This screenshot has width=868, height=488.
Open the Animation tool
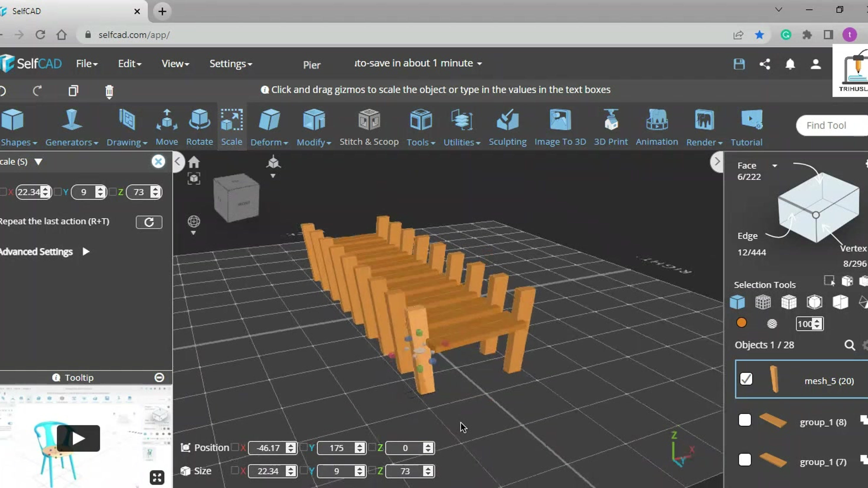[657, 128]
